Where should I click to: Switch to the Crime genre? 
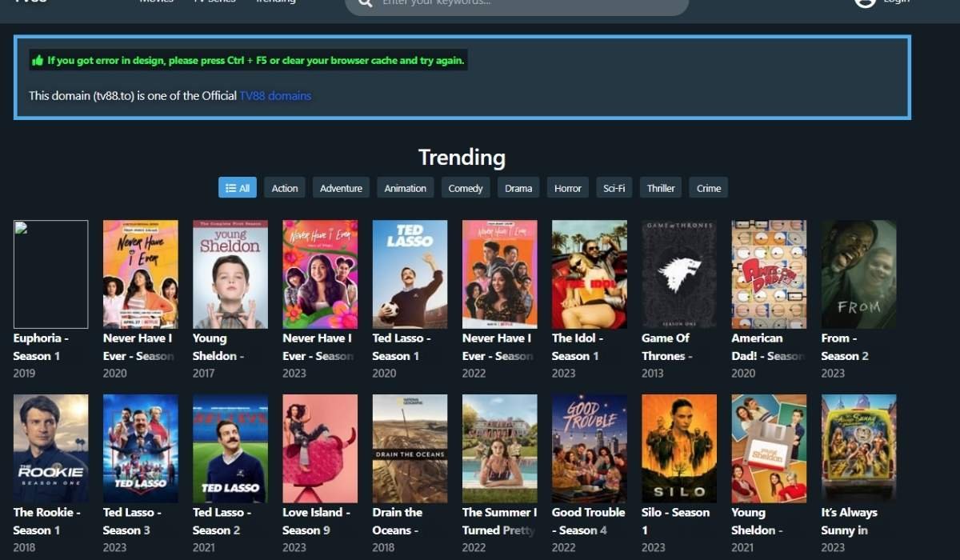pos(709,188)
